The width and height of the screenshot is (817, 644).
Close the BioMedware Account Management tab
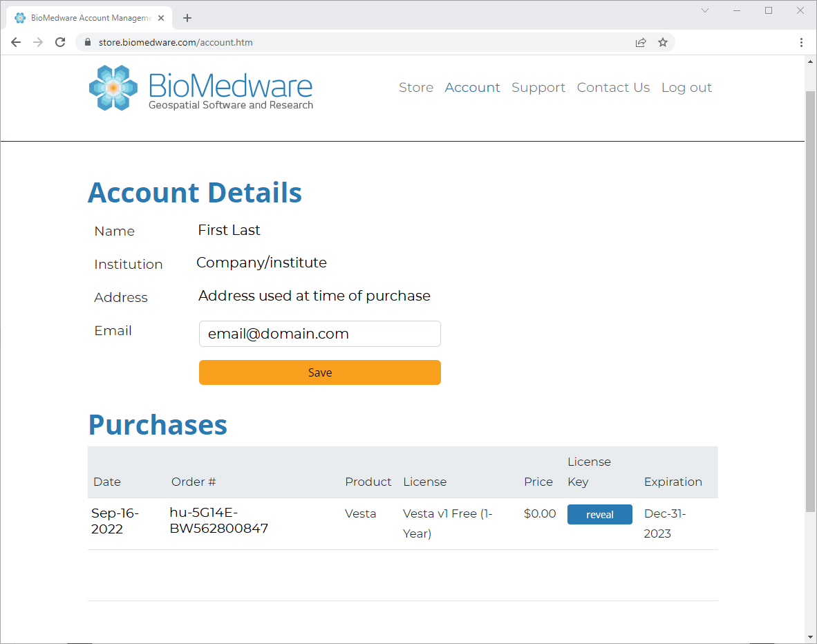(x=161, y=18)
